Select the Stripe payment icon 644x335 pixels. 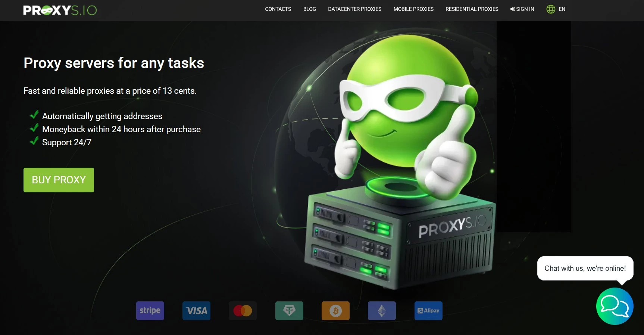[150, 311]
